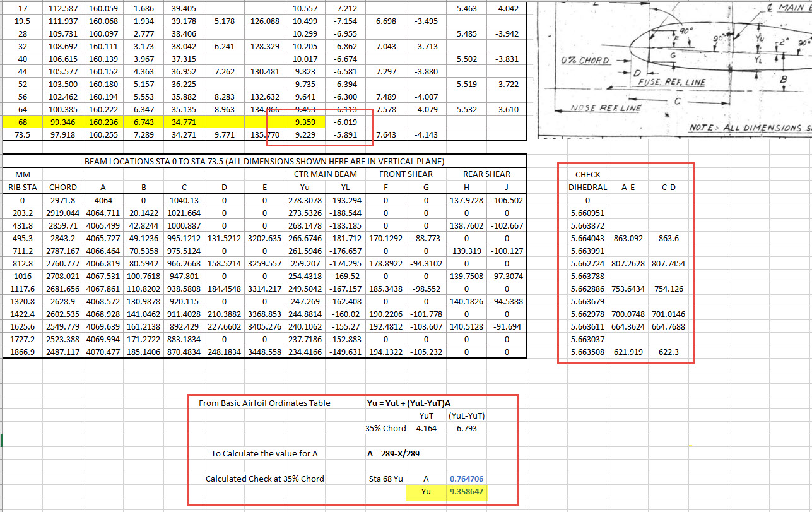Click chord value 2971.8 in station 0 row
Image resolution: width=812 pixels, height=512 pixels.
(63, 200)
